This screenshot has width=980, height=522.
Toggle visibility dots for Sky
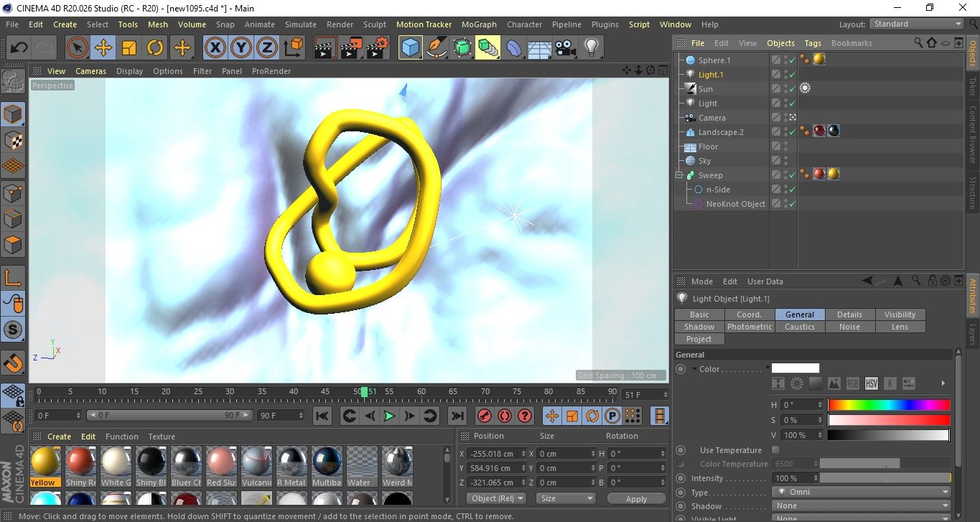[785, 161]
